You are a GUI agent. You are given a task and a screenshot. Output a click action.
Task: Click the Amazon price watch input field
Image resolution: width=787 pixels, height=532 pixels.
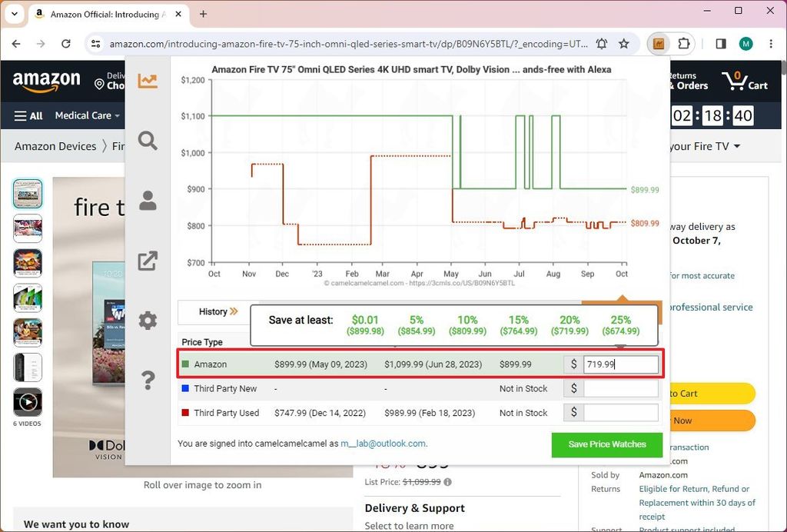point(619,364)
